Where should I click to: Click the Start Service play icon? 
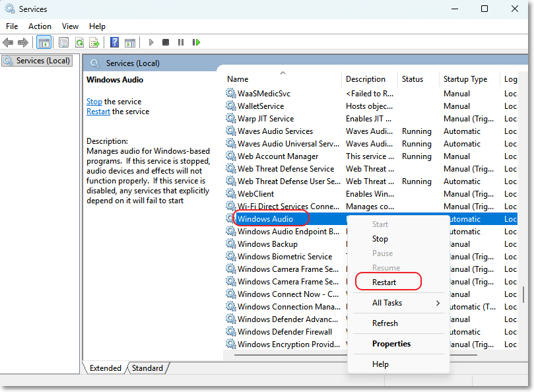tap(151, 42)
